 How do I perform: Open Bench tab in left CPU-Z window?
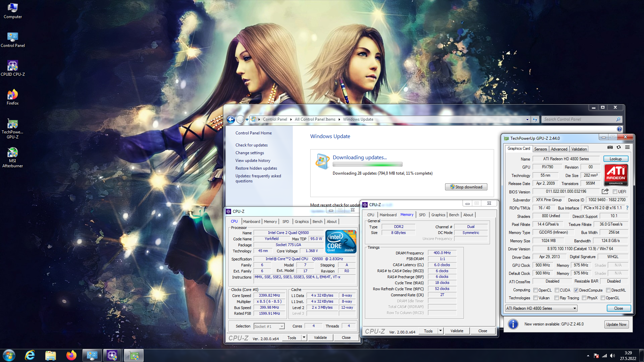click(317, 222)
